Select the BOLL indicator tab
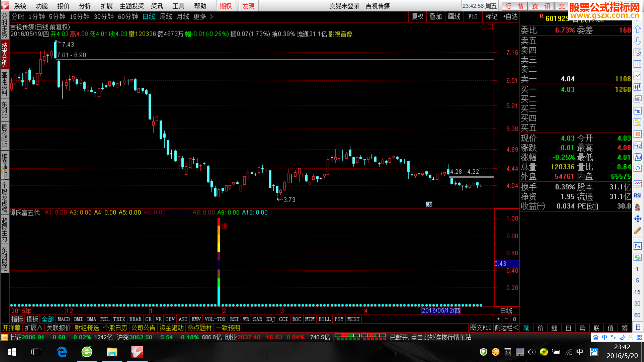The width and height of the screenshot is (644, 362). point(324,319)
